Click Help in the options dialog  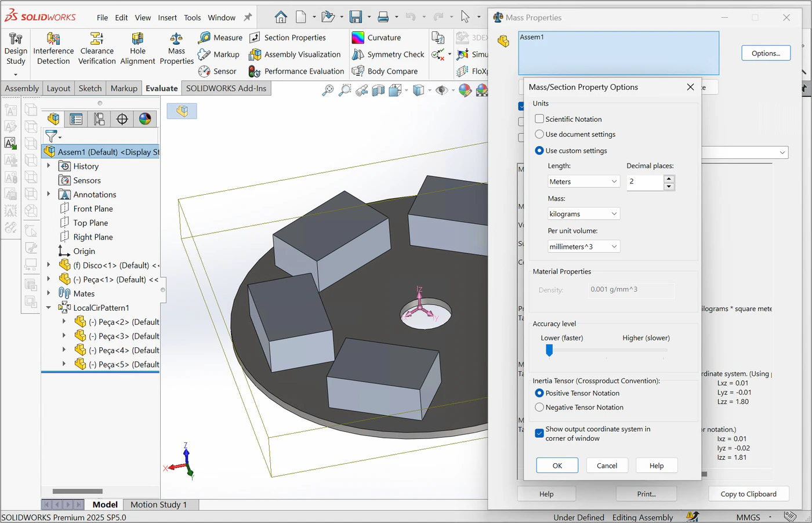657,466
